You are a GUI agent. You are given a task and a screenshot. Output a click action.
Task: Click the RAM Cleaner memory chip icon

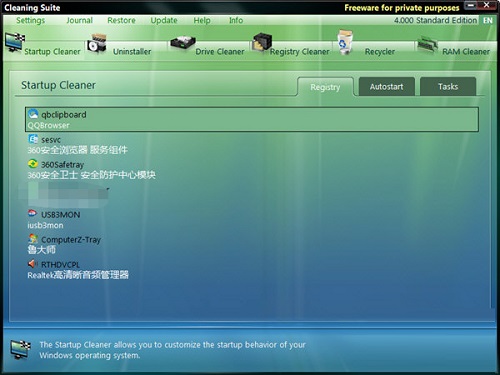coord(427,44)
